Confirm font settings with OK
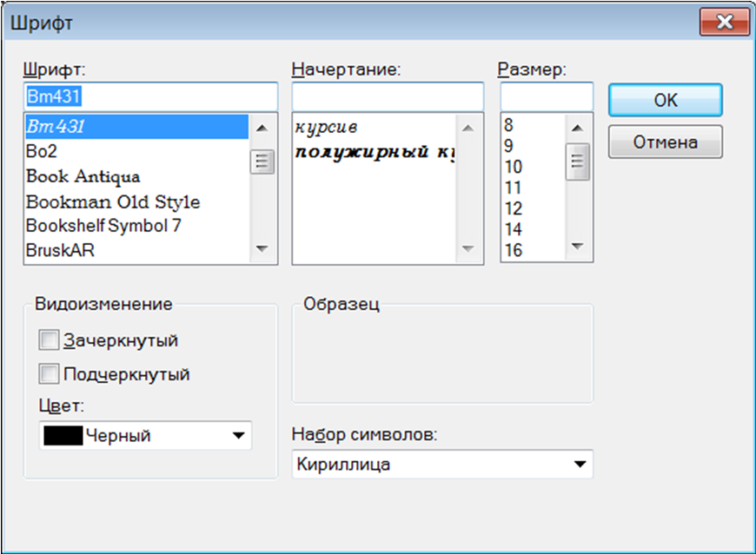The image size is (756, 554). pos(665,100)
